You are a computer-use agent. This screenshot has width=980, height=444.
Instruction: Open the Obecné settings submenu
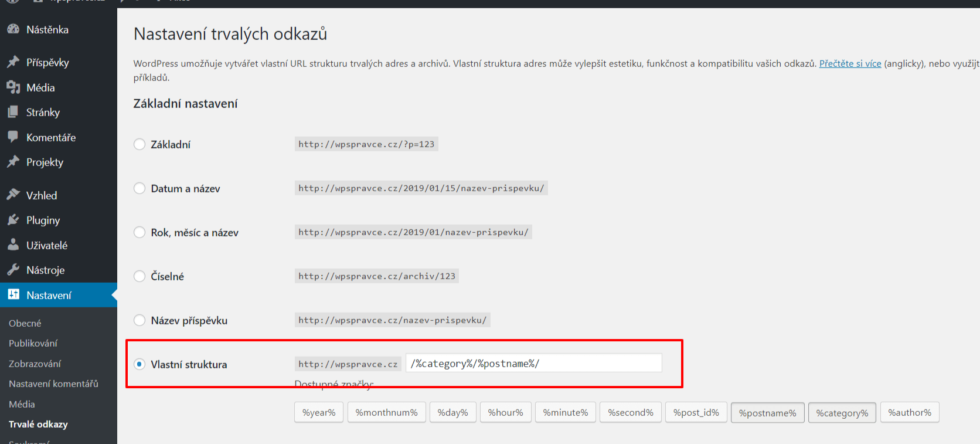tap(25, 323)
